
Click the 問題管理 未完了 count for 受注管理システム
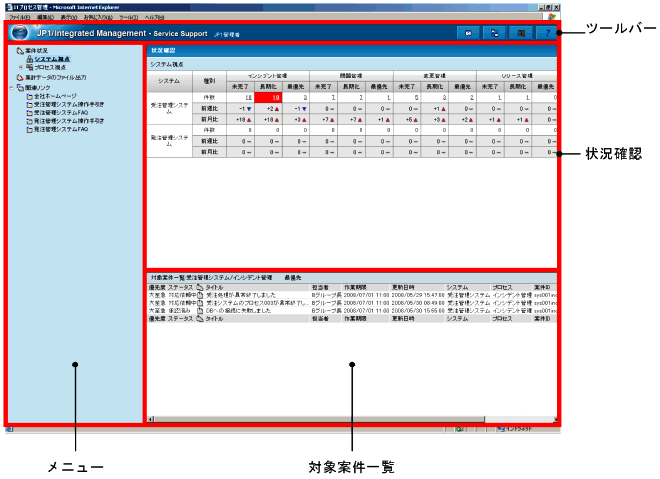coord(323,98)
